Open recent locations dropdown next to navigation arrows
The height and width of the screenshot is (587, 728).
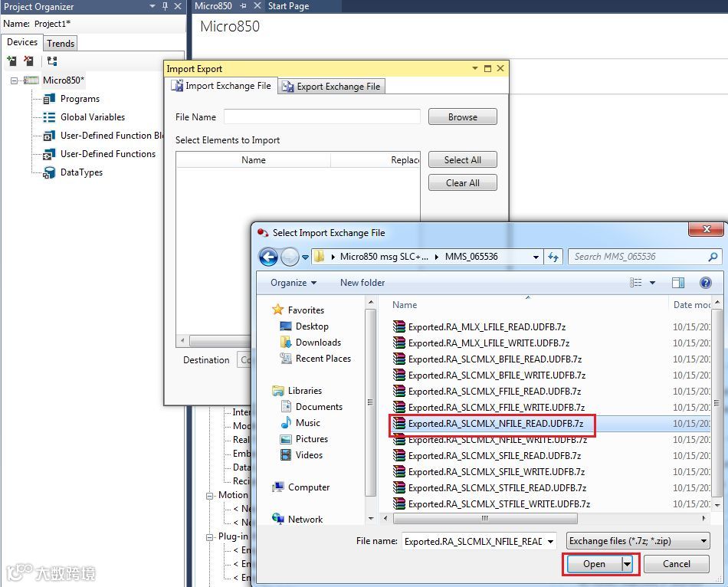tap(305, 257)
